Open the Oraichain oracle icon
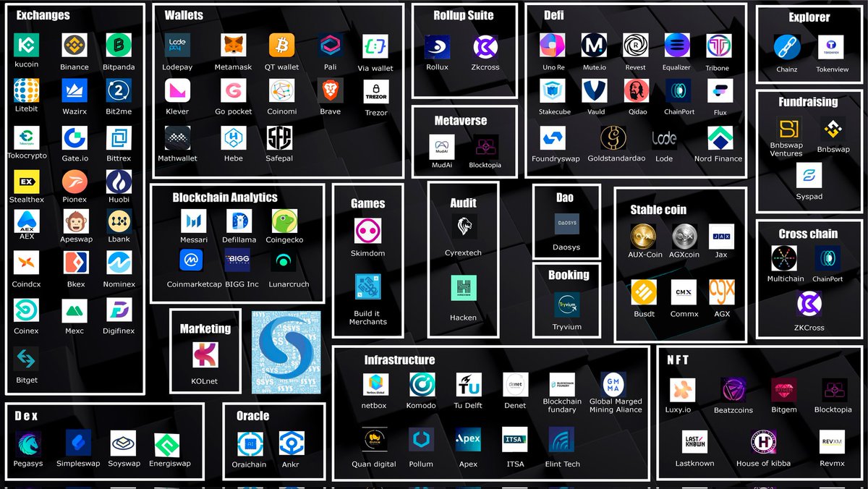Screen dimensions: 868x489 coord(250,444)
